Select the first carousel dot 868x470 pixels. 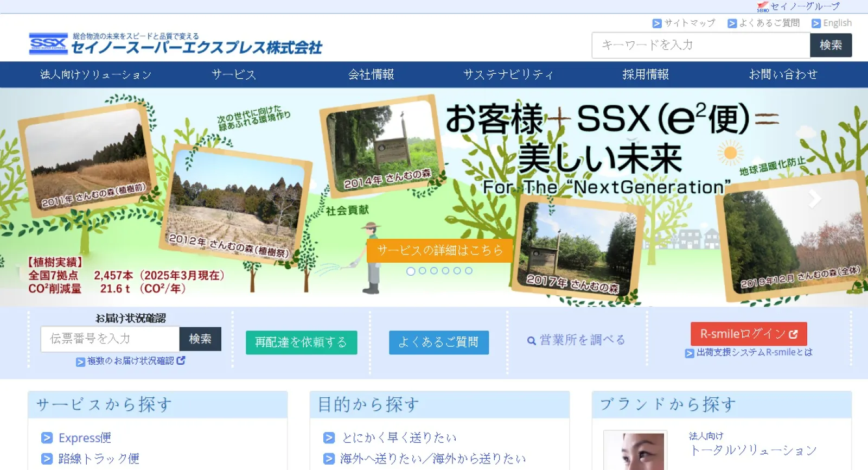(411, 271)
